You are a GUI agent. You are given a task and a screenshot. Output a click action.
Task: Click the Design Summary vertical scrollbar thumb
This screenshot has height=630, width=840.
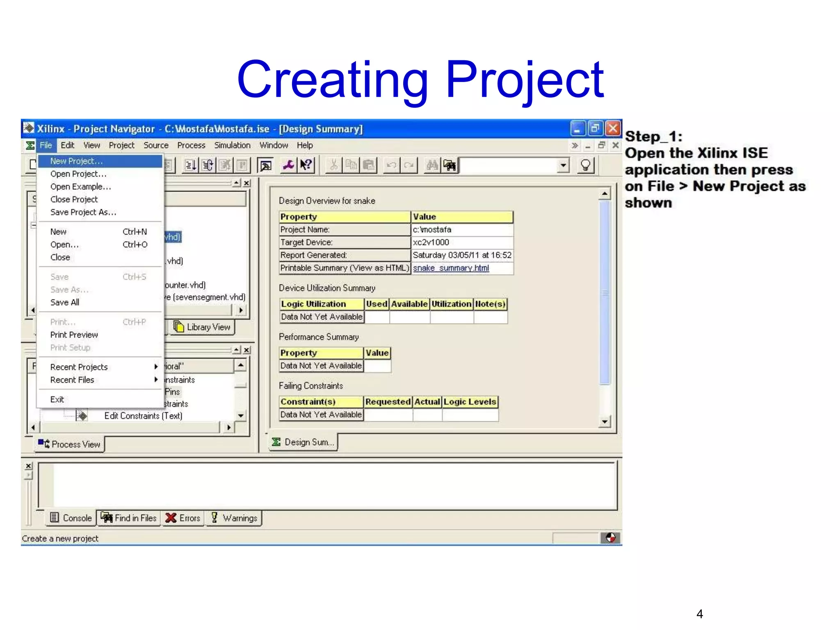click(605, 292)
